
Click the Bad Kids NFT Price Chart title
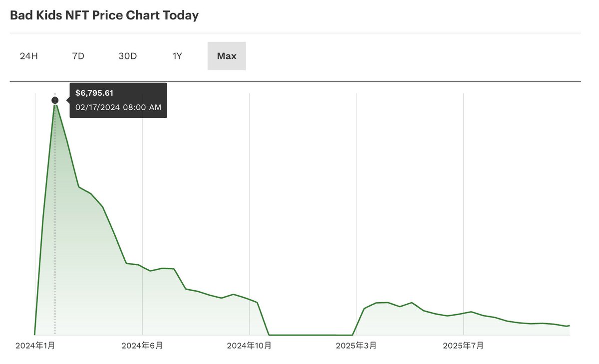104,15
